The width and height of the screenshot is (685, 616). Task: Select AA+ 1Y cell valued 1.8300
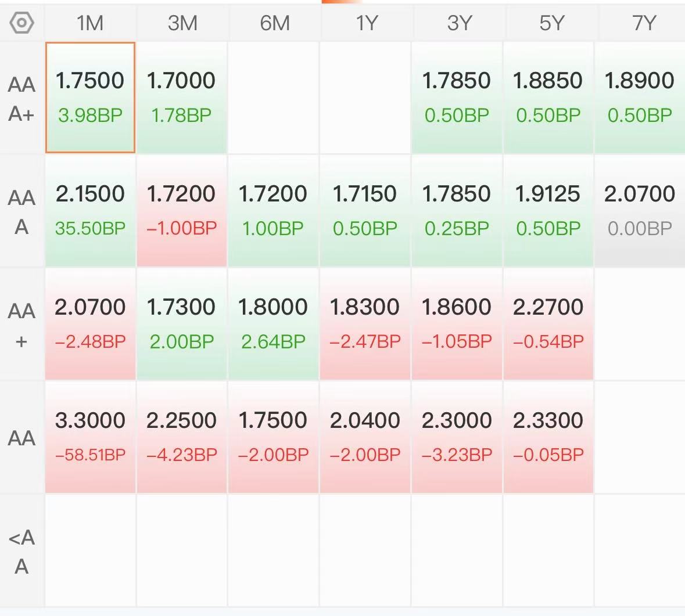tap(365, 325)
